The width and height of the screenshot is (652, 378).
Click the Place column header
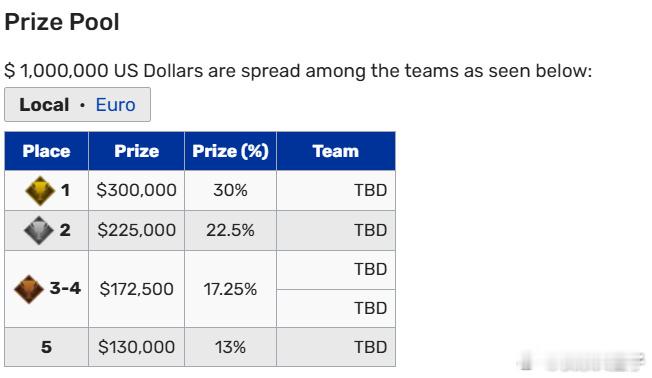click(46, 151)
